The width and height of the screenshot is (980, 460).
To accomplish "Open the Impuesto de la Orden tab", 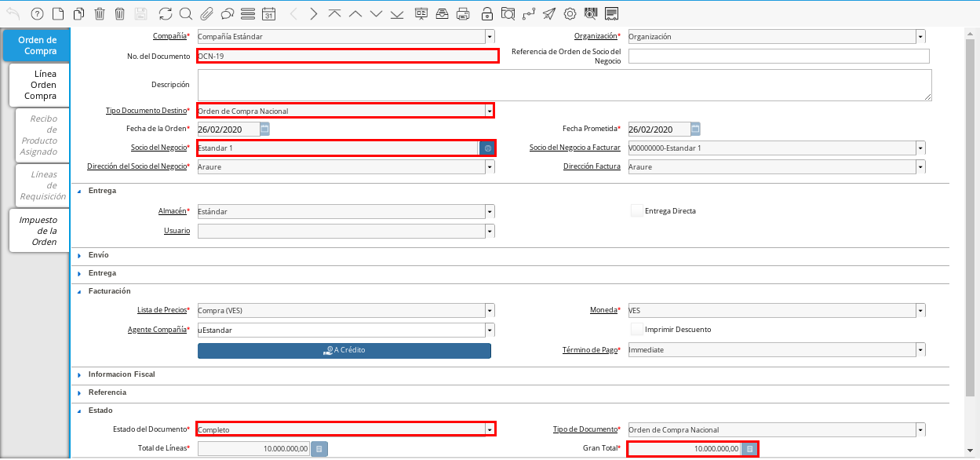I will pos(40,231).
